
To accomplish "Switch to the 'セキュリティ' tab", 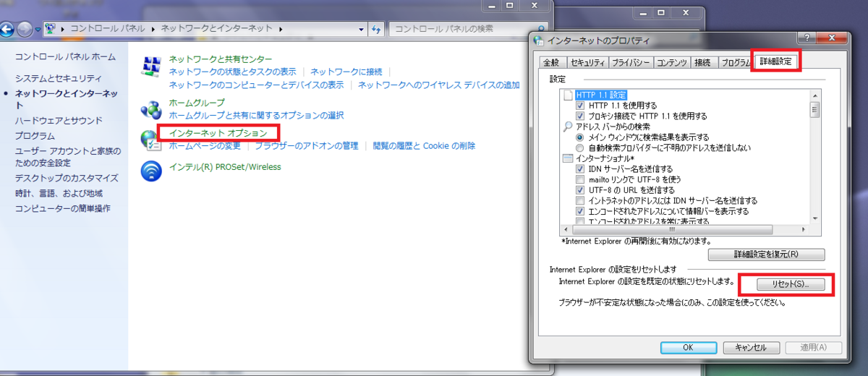I will pyautogui.click(x=587, y=63).
